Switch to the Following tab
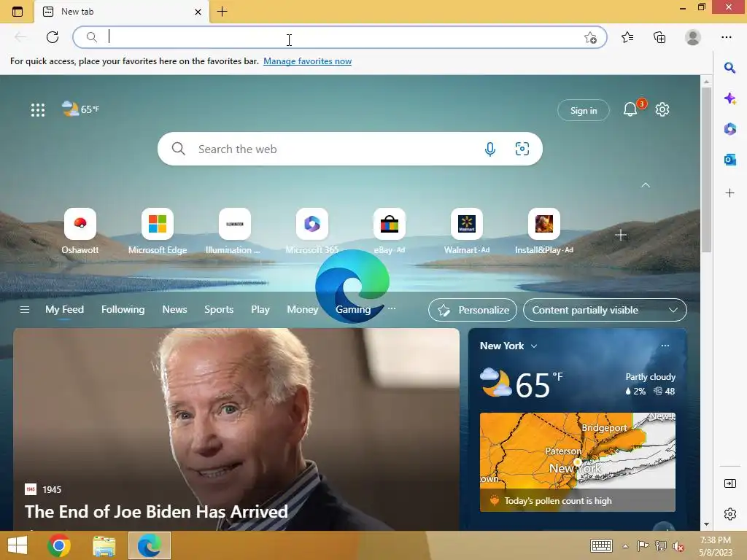 click(x=123, y=309)
